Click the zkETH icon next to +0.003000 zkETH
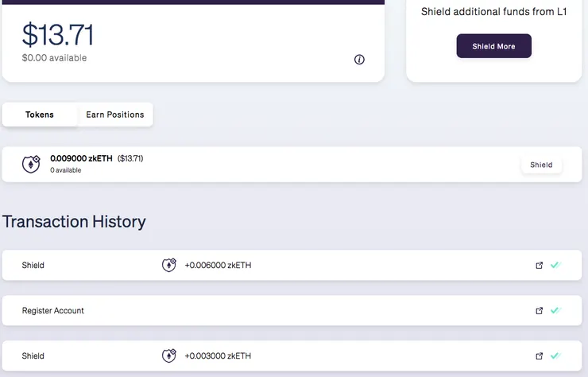The image size is (588, 377). pos(168,356)
